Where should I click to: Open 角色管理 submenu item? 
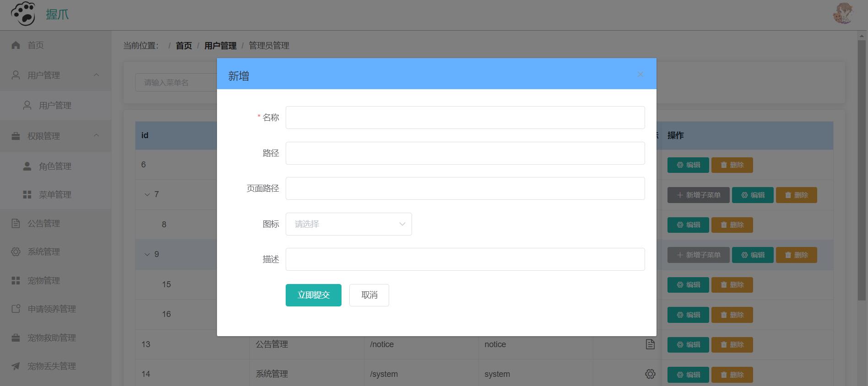pyautogui.click(x=55, y=166)
